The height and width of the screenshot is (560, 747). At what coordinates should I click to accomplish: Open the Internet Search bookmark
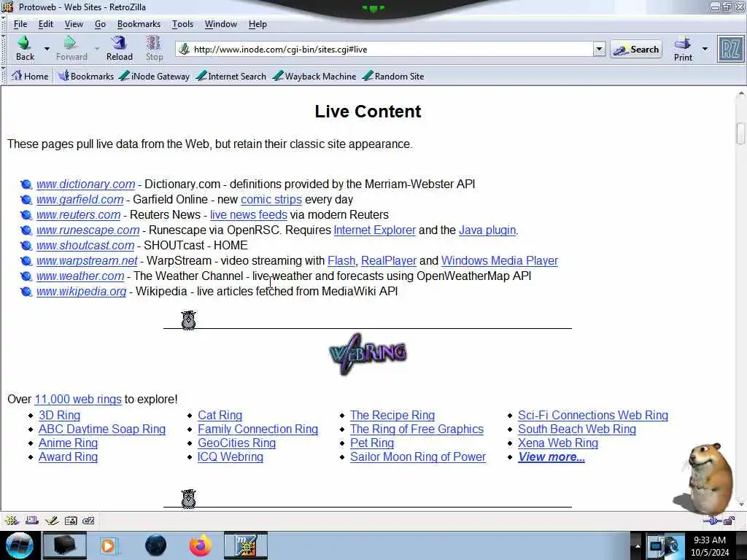coord(231,76)
